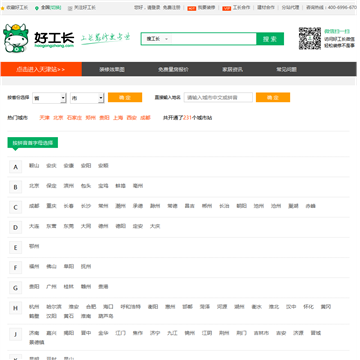The height and width of the screenshot is (360, 360).
Task: Click the green location pin icon
Action: tap(37, 8)
